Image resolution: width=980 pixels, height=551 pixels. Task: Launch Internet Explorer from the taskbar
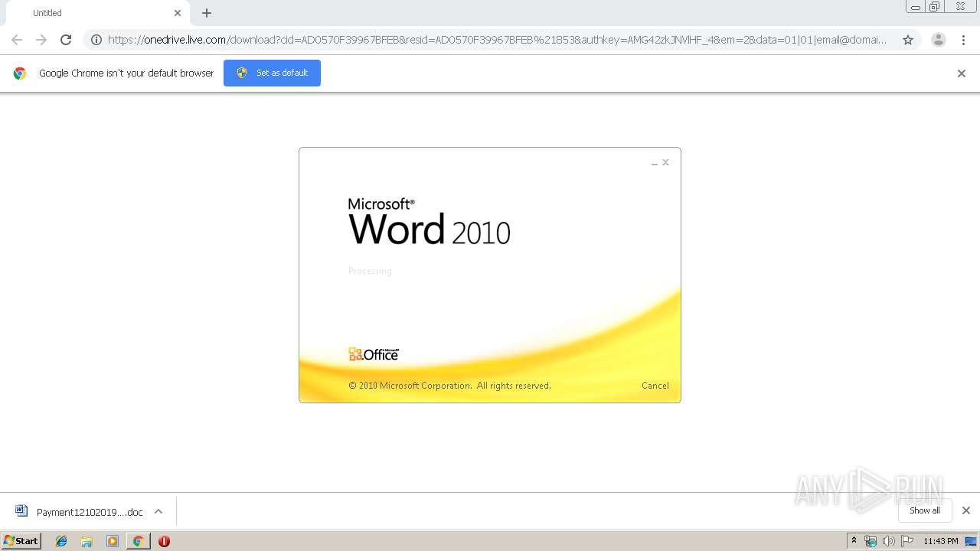pyautogui.click(x=61, y=541)
